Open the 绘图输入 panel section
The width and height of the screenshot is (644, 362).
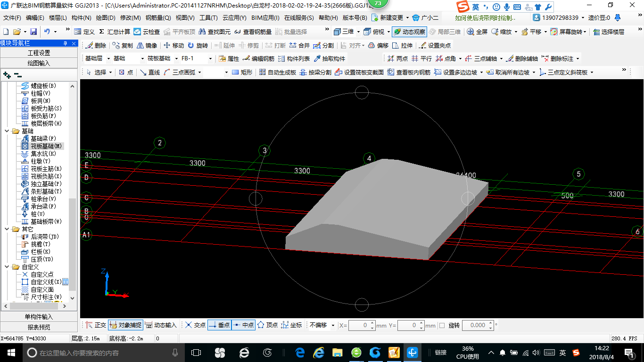[x=39, y=63]
